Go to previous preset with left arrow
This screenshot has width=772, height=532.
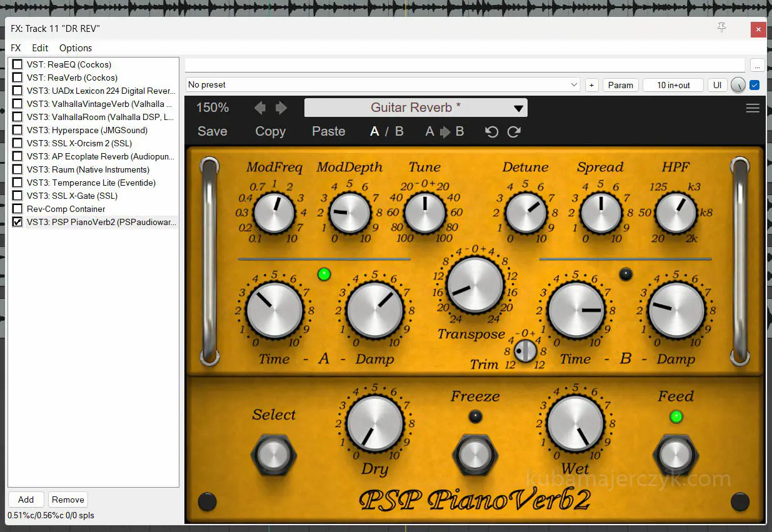[260, 108]
